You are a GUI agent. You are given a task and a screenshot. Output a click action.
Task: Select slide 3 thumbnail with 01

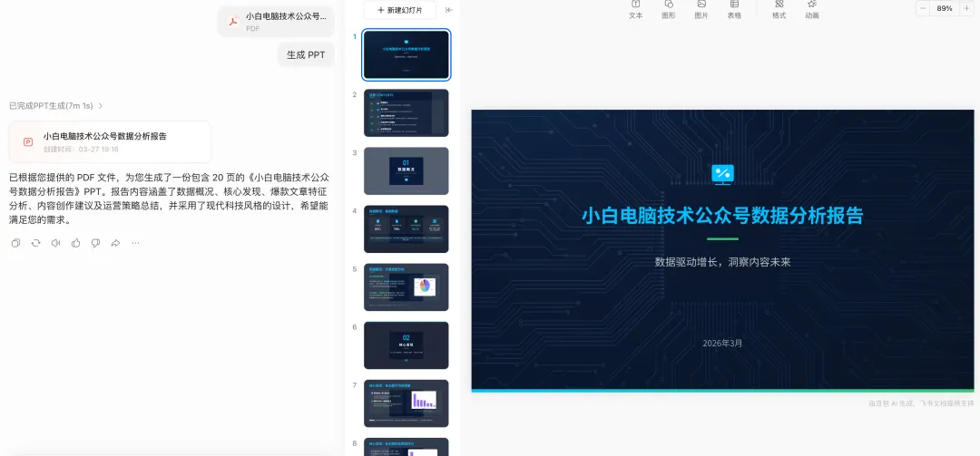(407, 170)
